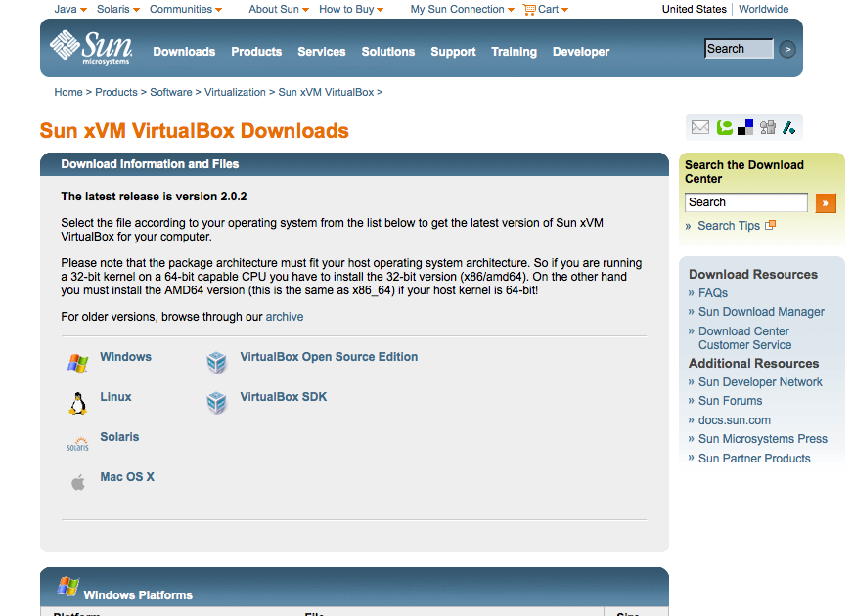Open the FAQs link

(x=713, y=293)
